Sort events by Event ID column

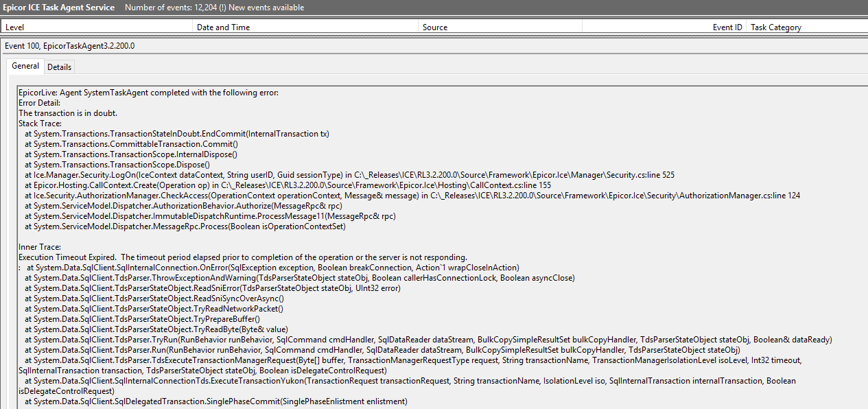pyautogui.click(x=664, y=27)
